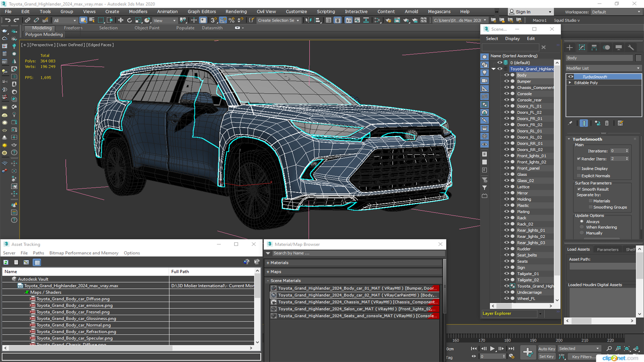Choose the Select and Scale tool
The width and height of the screenshot is (644, 362).
[138, 20]
